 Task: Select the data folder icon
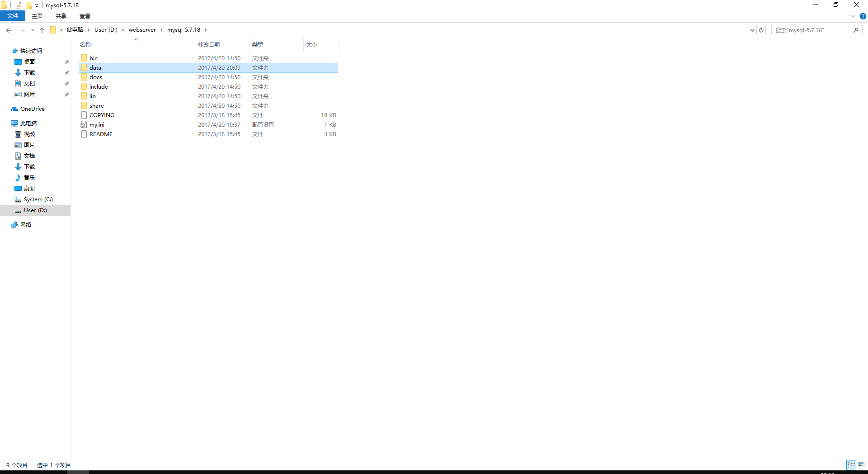84,67
